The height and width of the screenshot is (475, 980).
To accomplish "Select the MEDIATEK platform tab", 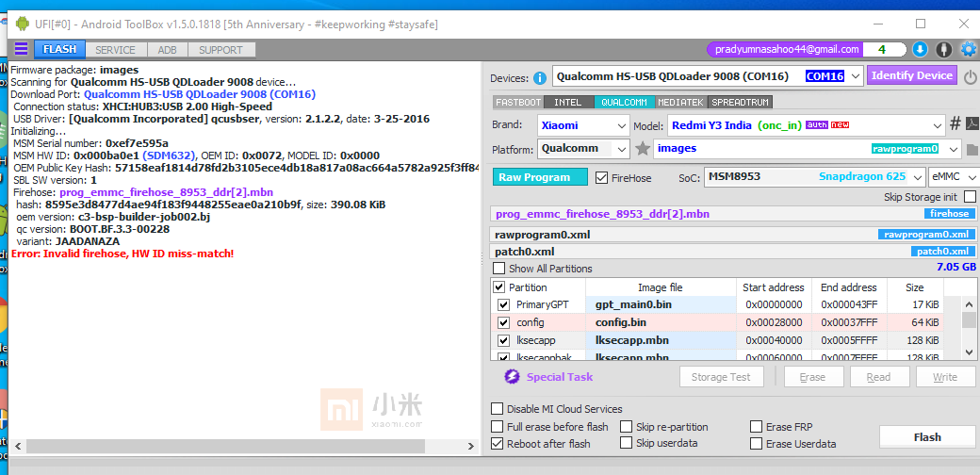I will click(x=680, y=102).
